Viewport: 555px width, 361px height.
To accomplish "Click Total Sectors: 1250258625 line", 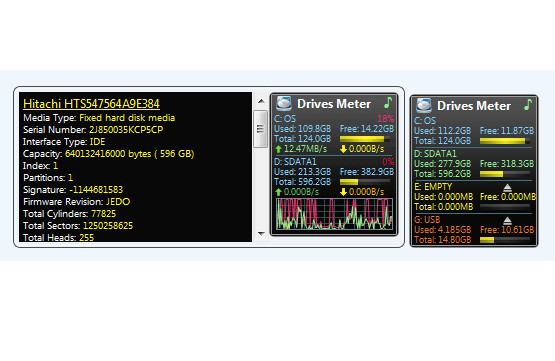I will pyautogui.click(x=78, y=226).
